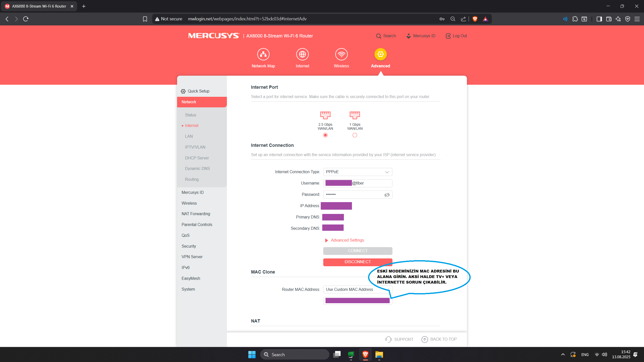This screenshot has height=362, width=644.
Task: Open File Explorer from the taskbar
Action: point(379,354)
